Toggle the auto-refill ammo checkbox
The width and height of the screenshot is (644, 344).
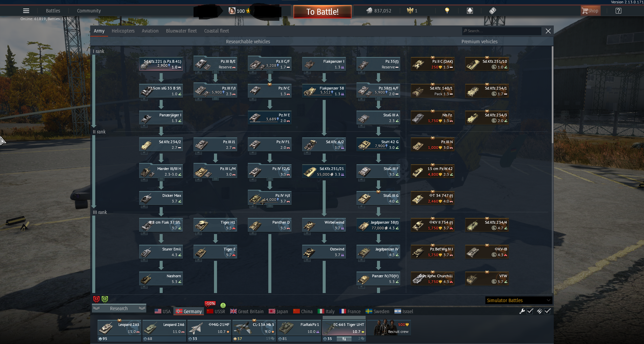[x=547, y=311]
